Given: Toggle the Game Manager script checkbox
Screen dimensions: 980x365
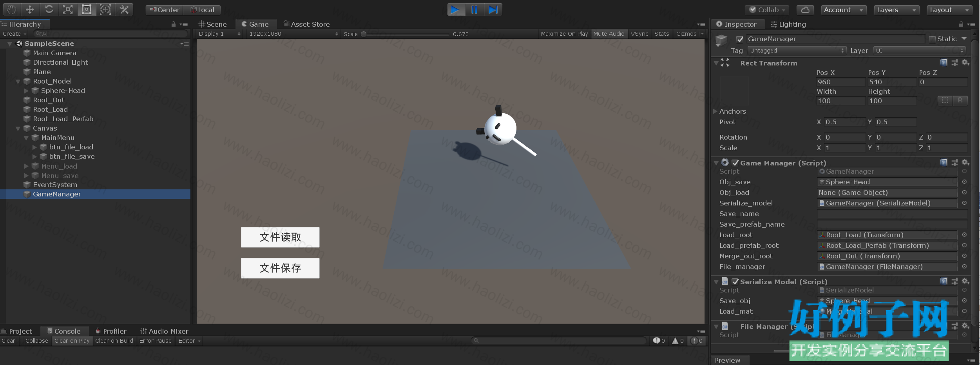Looking at the screenshot, I should 735,163.
